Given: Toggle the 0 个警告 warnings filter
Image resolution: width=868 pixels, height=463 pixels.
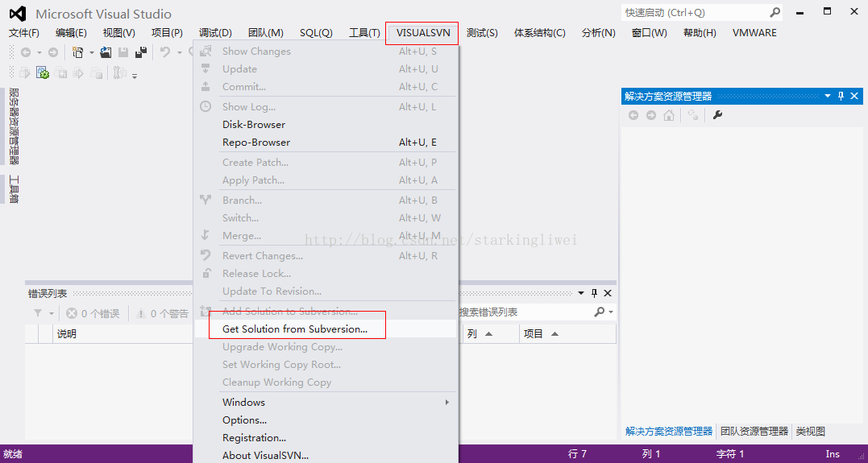Looking at the screenshot, I should (162, 314).
